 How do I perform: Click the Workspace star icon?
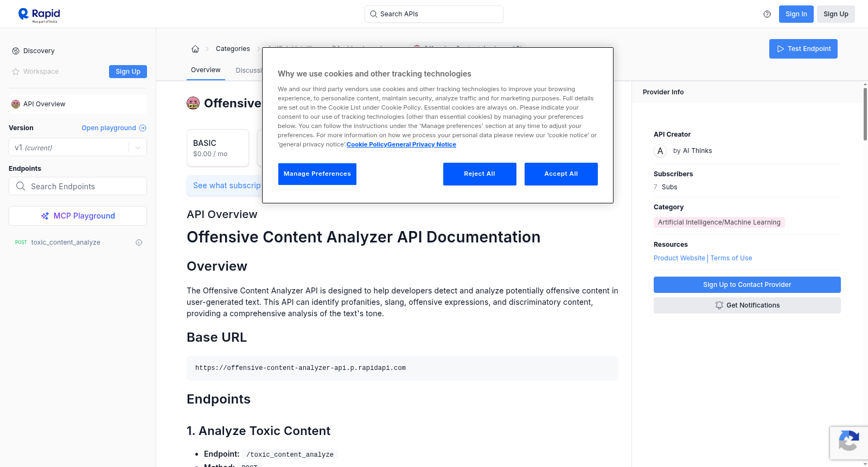(x=16, y=72)
